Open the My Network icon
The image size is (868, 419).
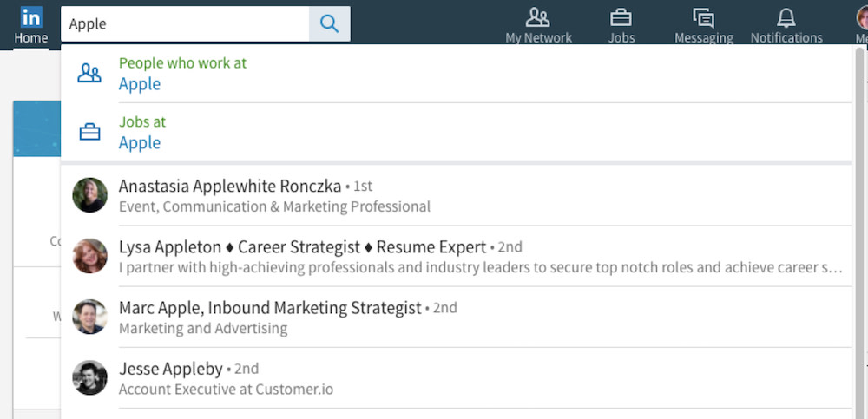538,16
